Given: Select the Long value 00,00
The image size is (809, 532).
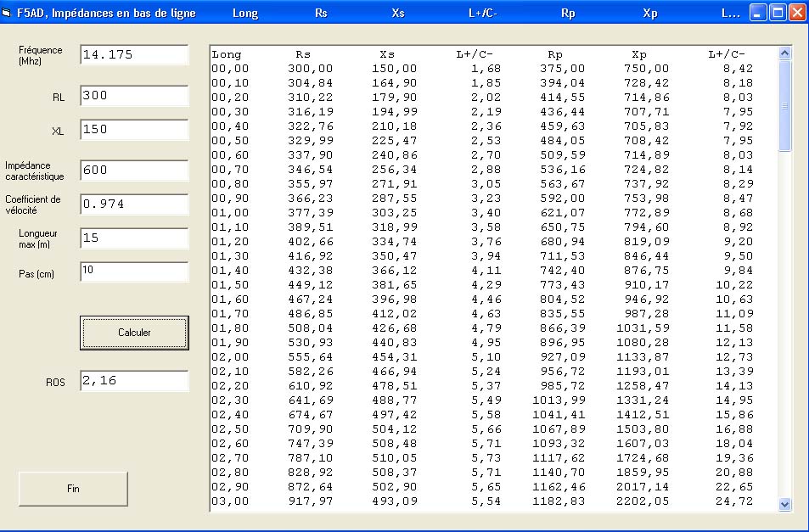Looking at the screenshot, I should point(230,69).
